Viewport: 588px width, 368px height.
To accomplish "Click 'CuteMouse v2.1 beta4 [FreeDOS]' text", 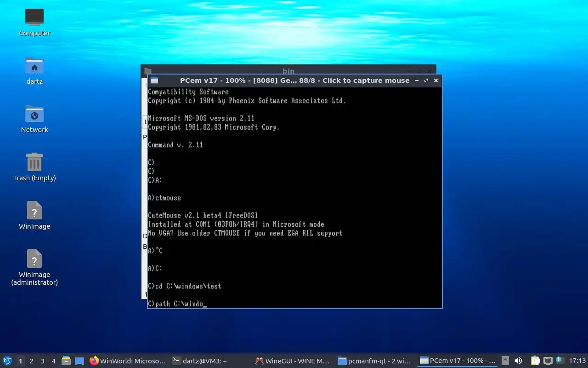I will point(203,215).
